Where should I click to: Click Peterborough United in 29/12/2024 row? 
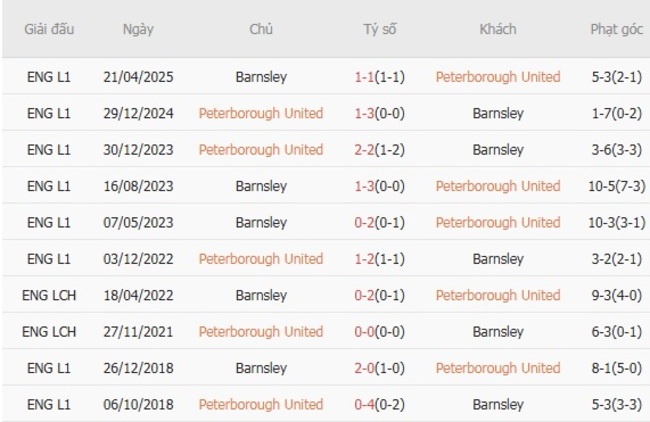[x=261, y=113]
